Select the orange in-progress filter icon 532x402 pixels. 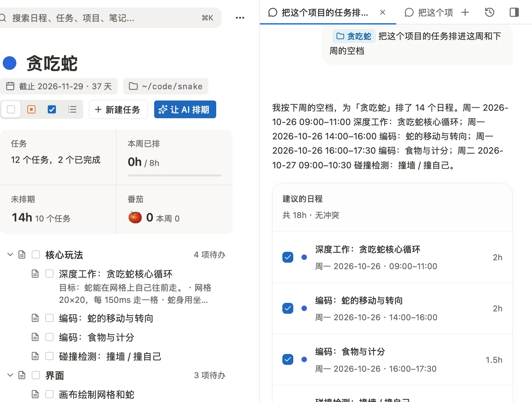pyautogui.click(x=31, y=109)
